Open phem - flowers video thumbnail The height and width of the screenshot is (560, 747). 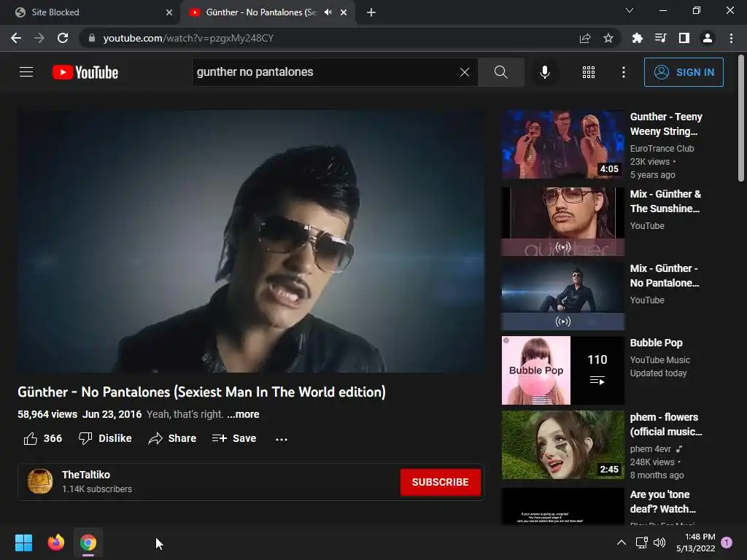(562, 445)
